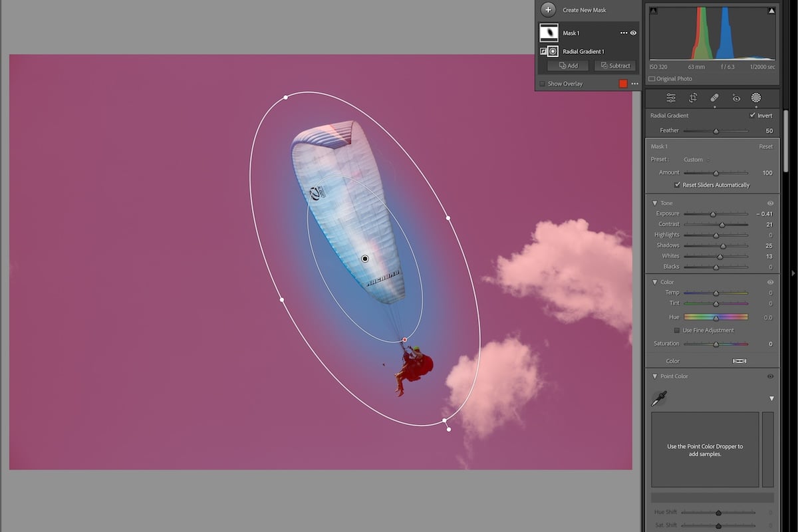Image resolution: width=798 pixels, height=532 pixels.
Task: Click the red overlay color swatch
Action: (622, 83)
